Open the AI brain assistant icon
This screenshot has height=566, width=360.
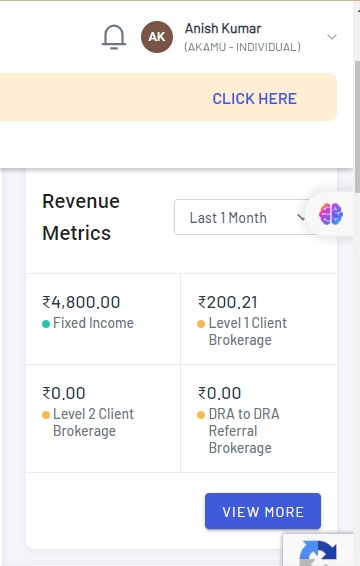331,214
